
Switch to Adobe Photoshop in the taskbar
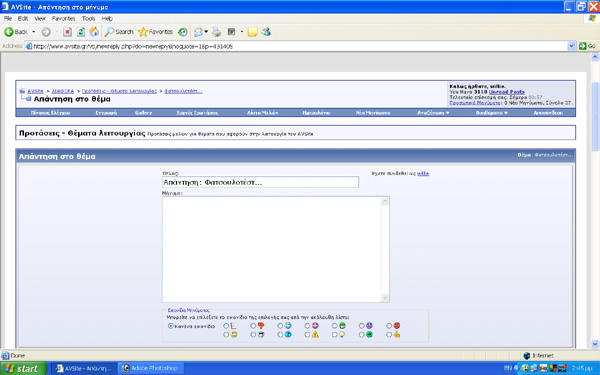tap(150, 368)
